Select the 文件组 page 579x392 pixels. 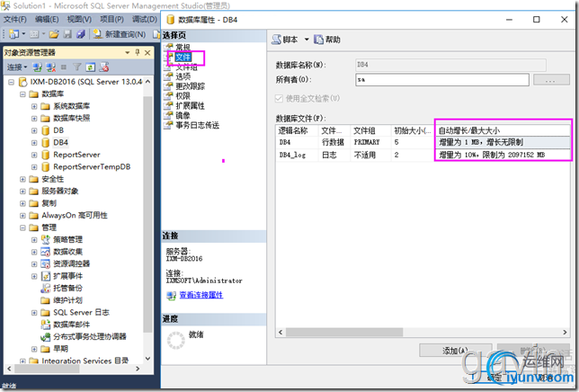(186, 67)
